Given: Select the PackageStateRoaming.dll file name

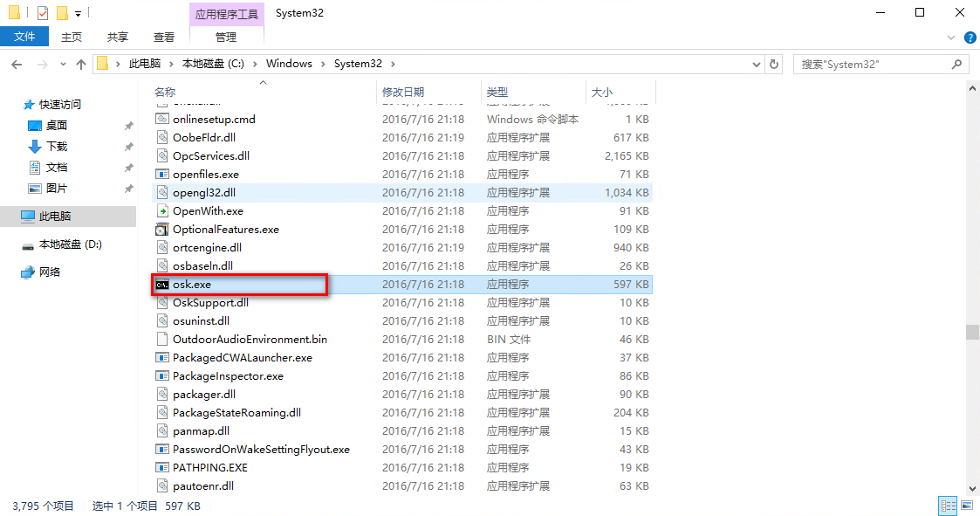Looking at the screenshot, I should (x=236, y=413).
